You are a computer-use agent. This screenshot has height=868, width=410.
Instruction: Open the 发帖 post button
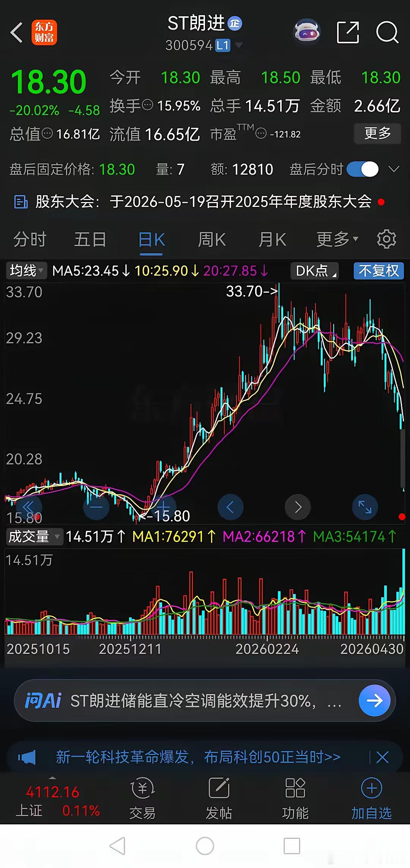(x=219, y=798)
